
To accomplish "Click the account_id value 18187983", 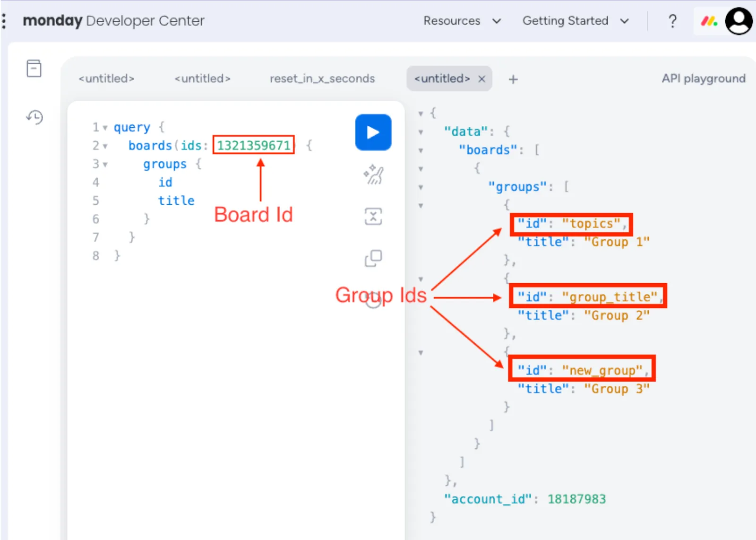I will click(x=576, y=499).
